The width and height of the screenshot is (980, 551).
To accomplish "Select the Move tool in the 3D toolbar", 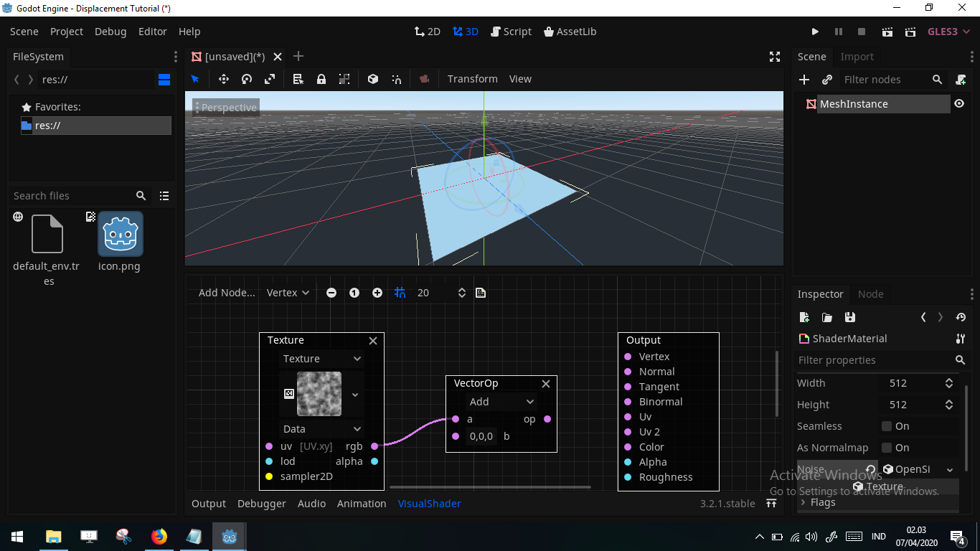I will [x=223, y=79].
